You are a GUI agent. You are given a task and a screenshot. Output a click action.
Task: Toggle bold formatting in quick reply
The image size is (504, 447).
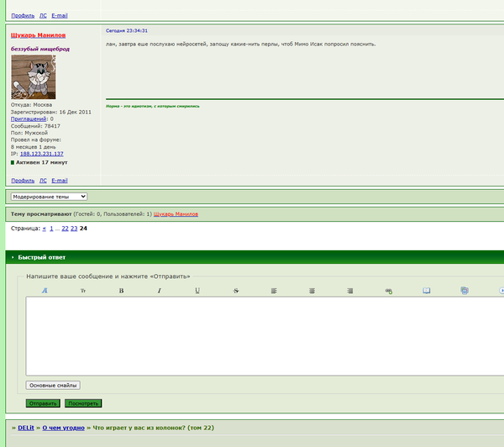(121, 291)
